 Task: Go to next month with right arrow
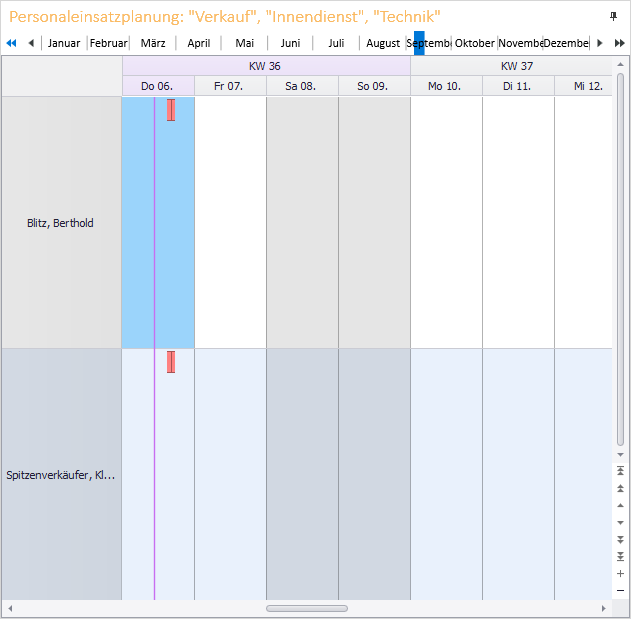[x=600, y=43]
